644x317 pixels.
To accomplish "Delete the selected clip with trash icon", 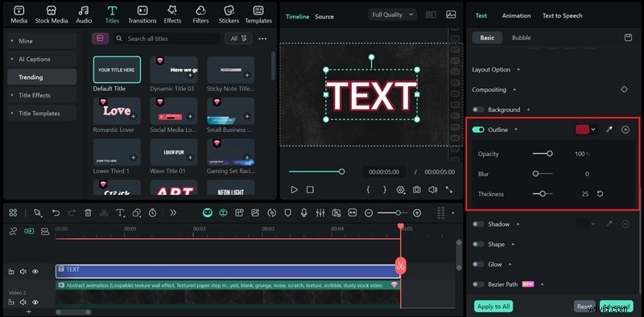I will tap(88, 212).
